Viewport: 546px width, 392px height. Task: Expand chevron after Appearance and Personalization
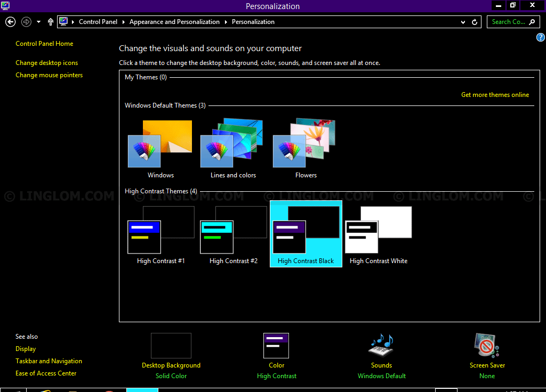[226, 22]
